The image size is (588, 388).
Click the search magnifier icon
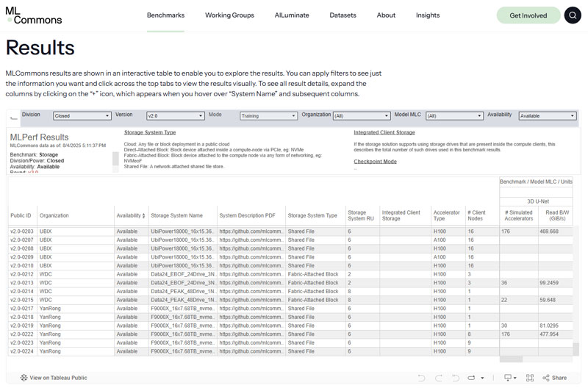pos(573,15)
